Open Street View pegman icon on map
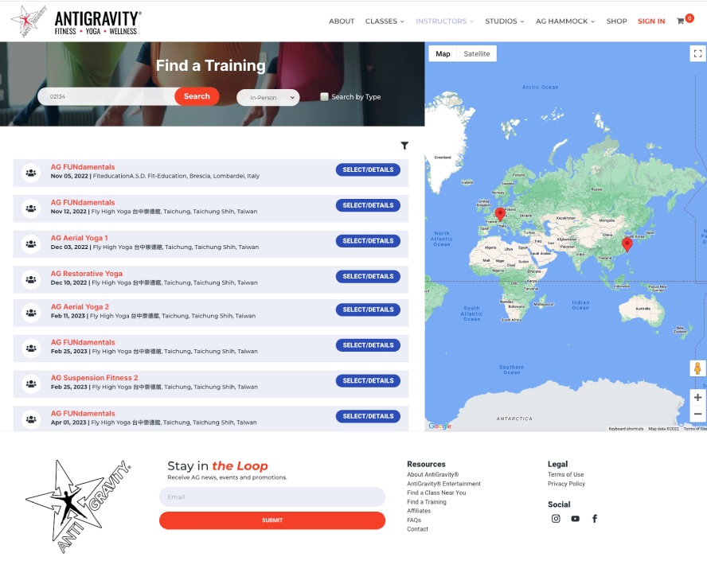Screen dimensions: 707x588 (697, 368)
